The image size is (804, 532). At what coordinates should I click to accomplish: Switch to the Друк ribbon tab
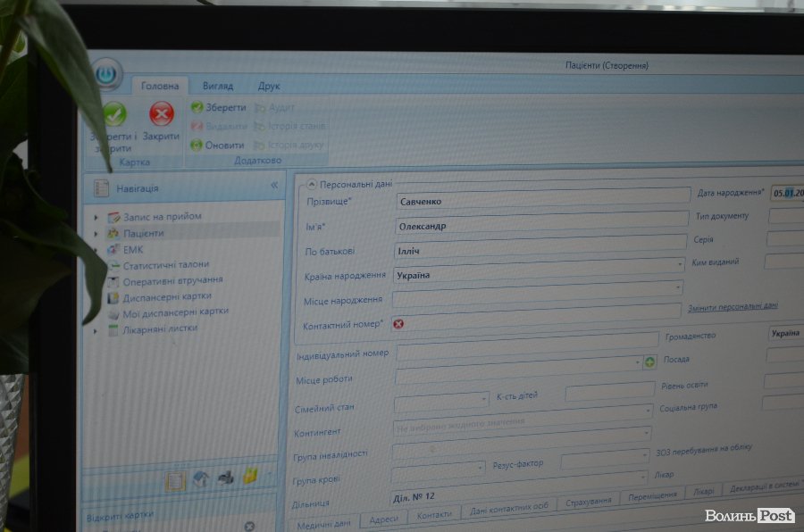[269, 87]
